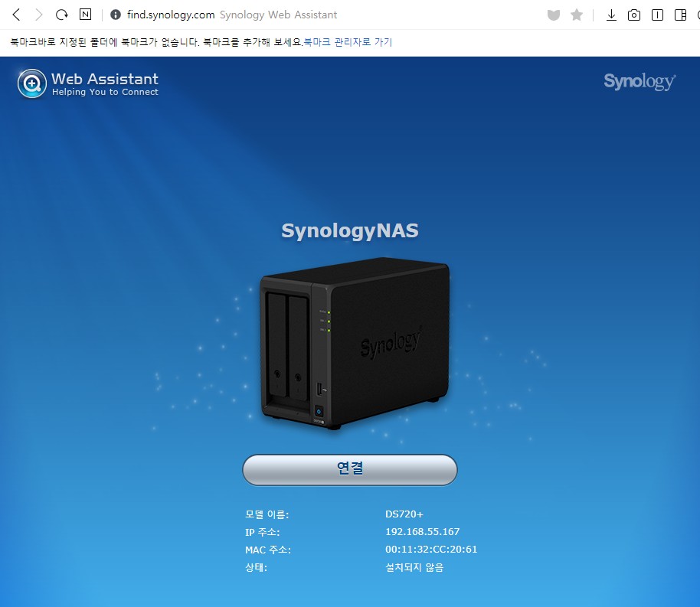Select model name value DS720+

pos(404,514)
